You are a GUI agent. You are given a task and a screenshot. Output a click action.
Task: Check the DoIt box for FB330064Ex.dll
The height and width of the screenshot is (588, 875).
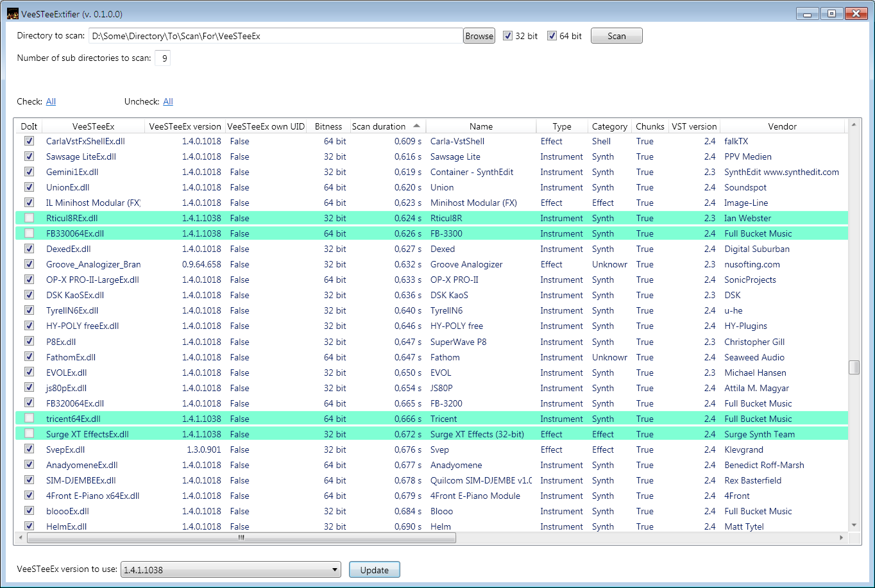coord(29,233)
